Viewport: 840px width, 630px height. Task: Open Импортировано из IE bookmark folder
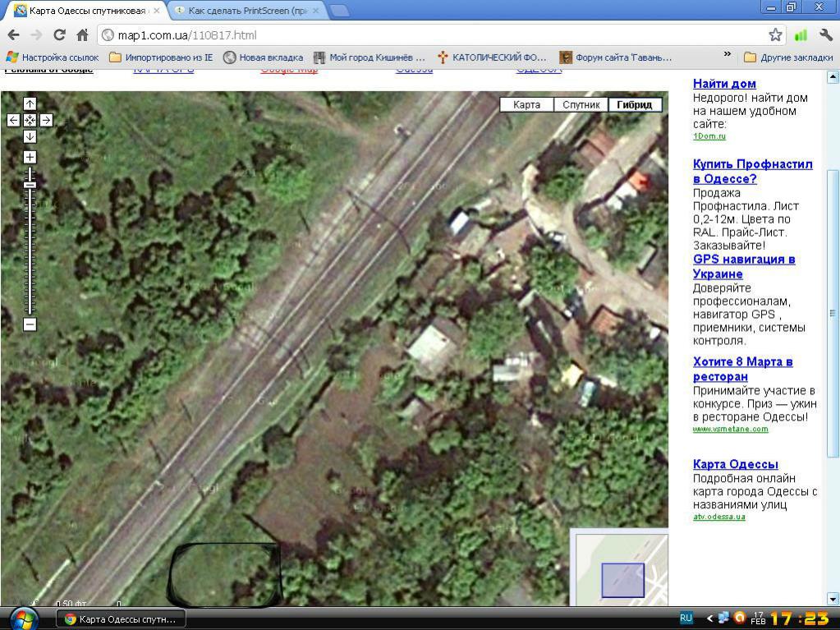161,57
